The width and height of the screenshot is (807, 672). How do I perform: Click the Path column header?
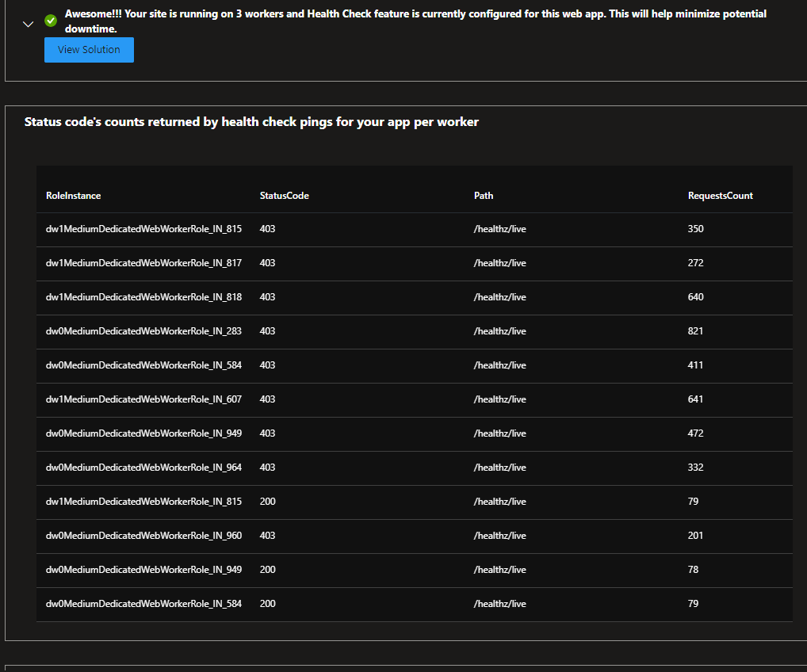coord(484,196)
